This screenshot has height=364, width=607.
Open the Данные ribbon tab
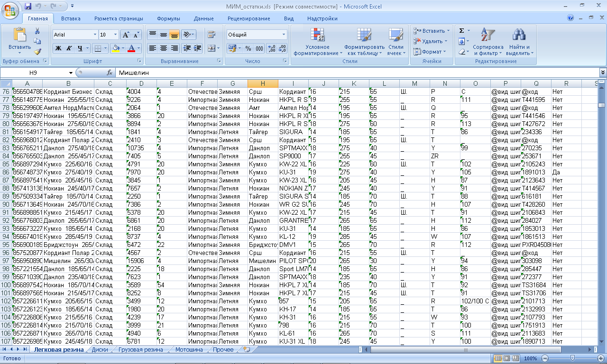203,18
